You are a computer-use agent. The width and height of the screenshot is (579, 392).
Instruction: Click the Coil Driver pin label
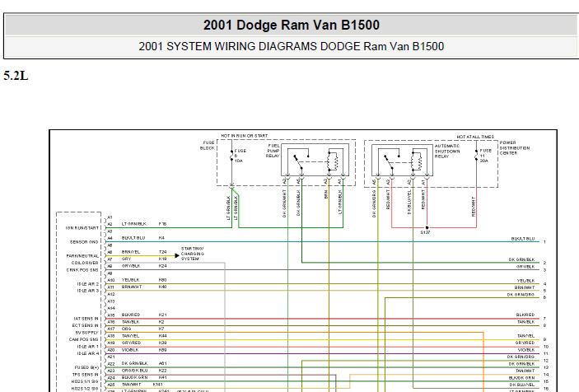tap(85, 263)
